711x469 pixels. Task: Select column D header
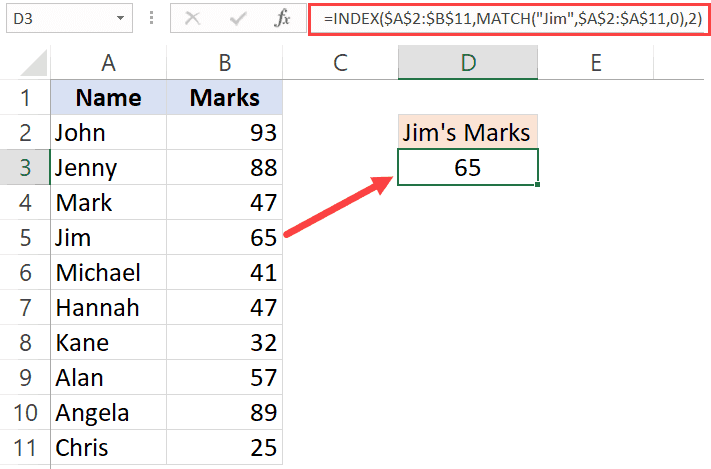click(x=468, y=63)
